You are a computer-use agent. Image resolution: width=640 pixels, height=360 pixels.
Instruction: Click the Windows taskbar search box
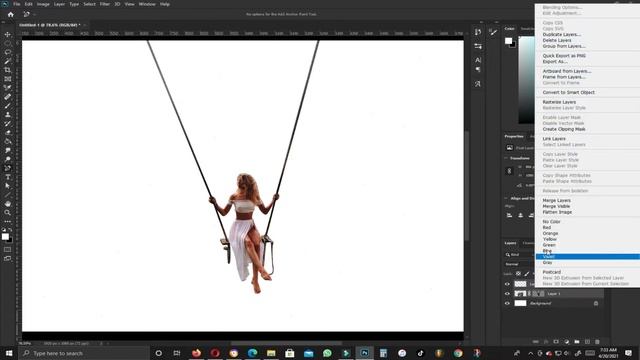(x=84, y=353)
